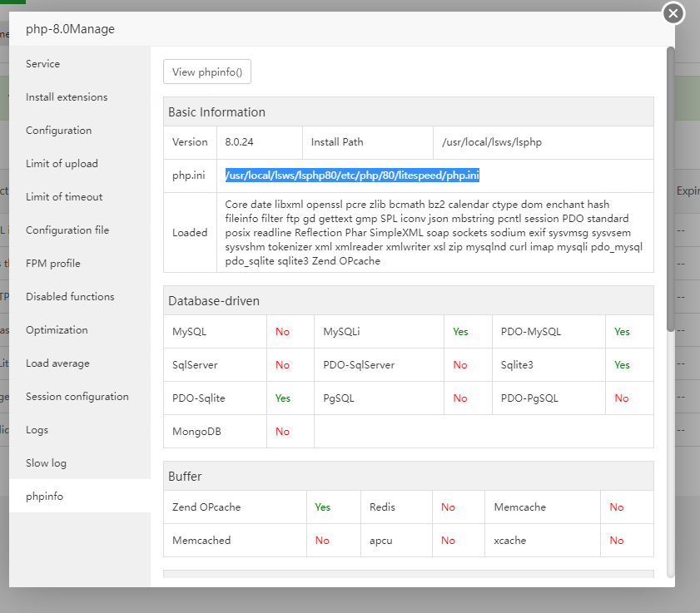This screenshot has width=700, height=613.
Task: Open Session configuration settings
Action: (x=77, y=397)
